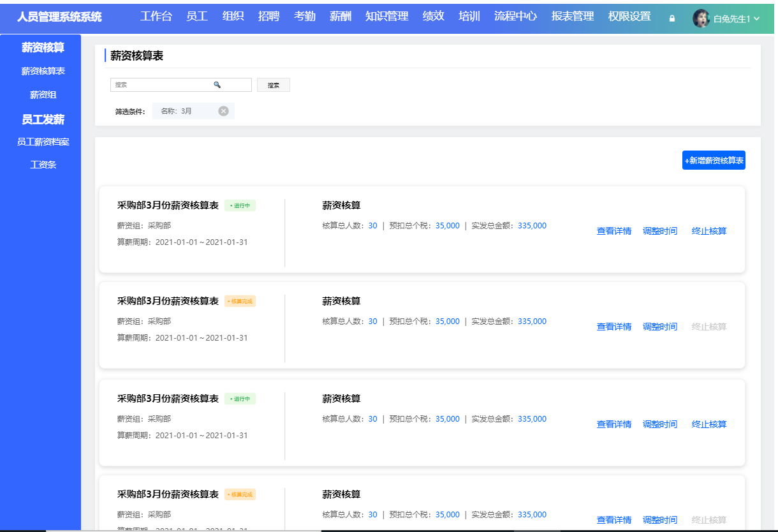
Task: Click the +新增薪资核算表 button
Action: [713, 160]
